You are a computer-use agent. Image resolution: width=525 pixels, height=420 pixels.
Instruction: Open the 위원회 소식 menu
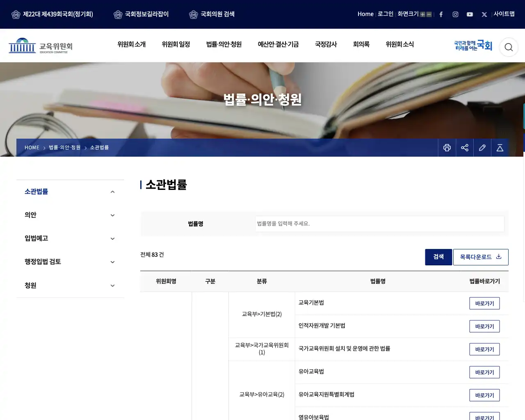pos(399,44)
